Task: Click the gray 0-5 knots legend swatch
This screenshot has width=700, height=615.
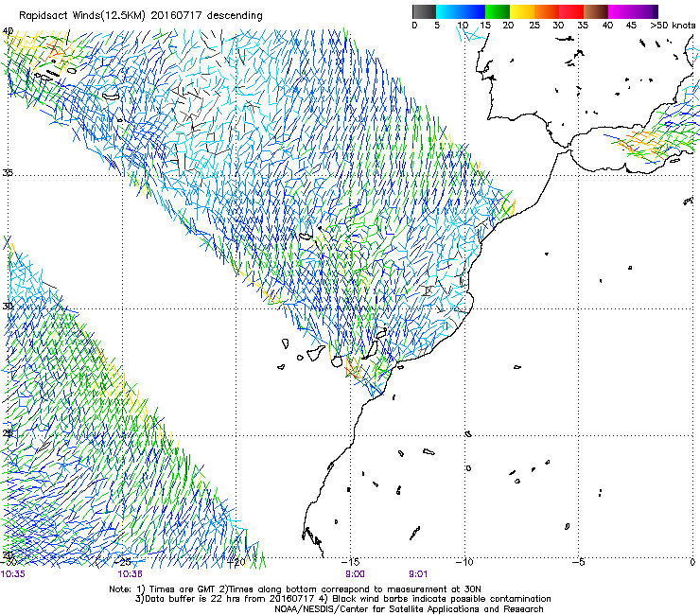Action: point(424,11)
